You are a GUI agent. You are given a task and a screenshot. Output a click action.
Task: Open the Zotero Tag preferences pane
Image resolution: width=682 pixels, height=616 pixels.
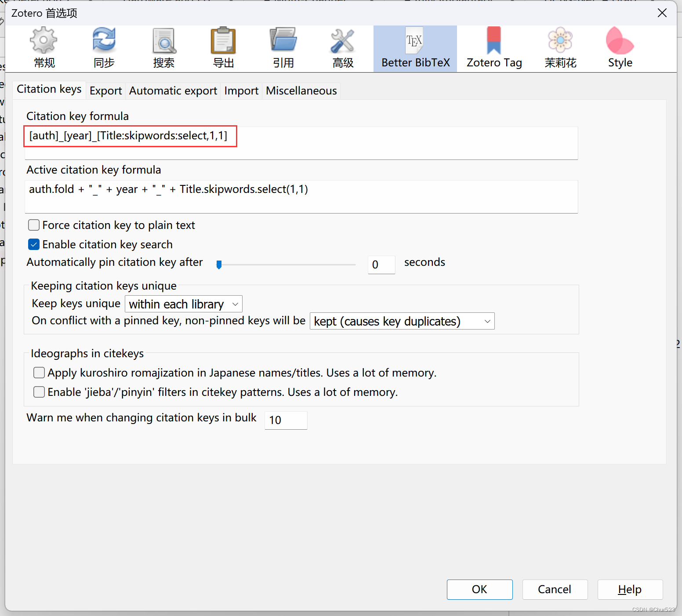pos(494,48)
